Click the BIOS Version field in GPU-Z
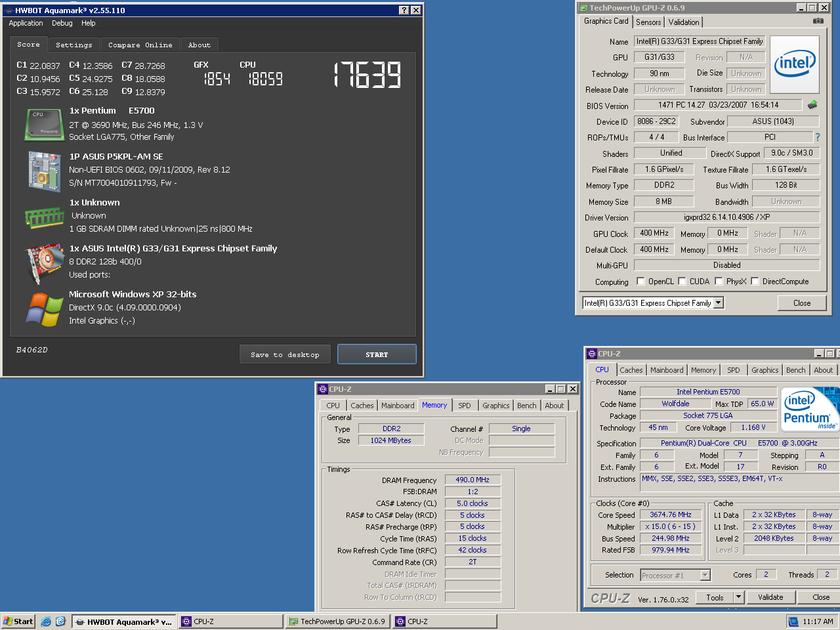Viewport: 840px width, 630px height. tap(719, 105)
